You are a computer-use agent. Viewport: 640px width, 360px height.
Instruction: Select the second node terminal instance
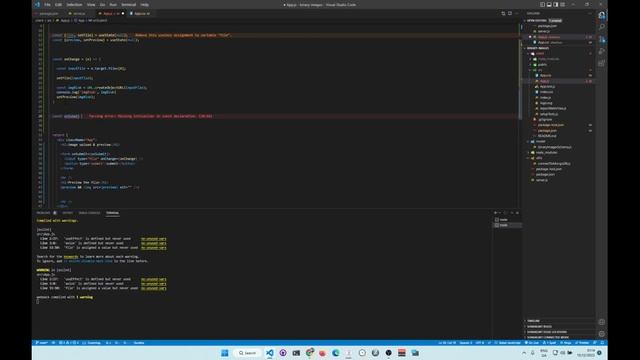[x=507, y=225]
